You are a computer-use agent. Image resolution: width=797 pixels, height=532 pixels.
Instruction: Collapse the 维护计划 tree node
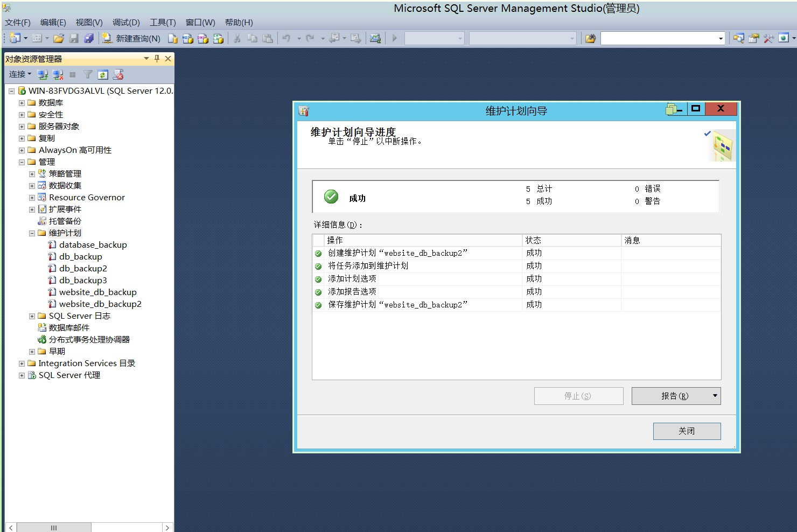pos(31,233)
